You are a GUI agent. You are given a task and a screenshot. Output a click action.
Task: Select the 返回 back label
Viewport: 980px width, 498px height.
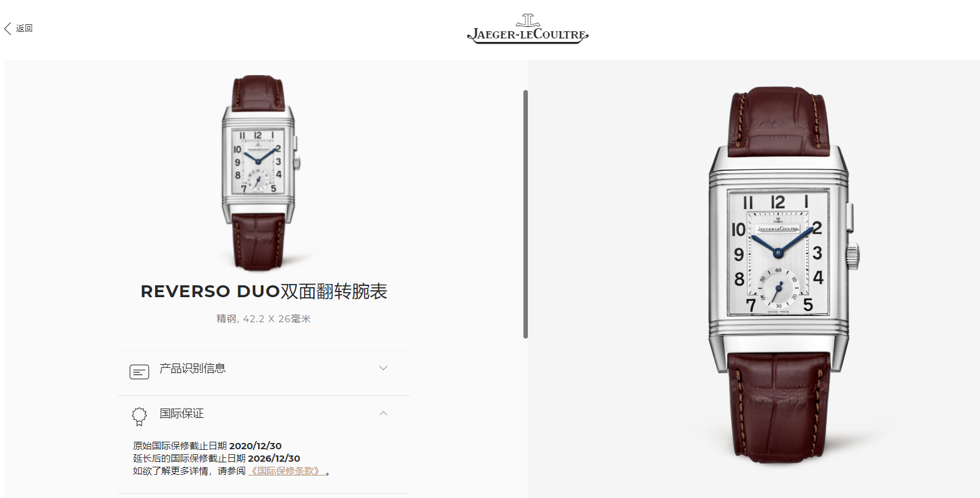pos(24,28)
